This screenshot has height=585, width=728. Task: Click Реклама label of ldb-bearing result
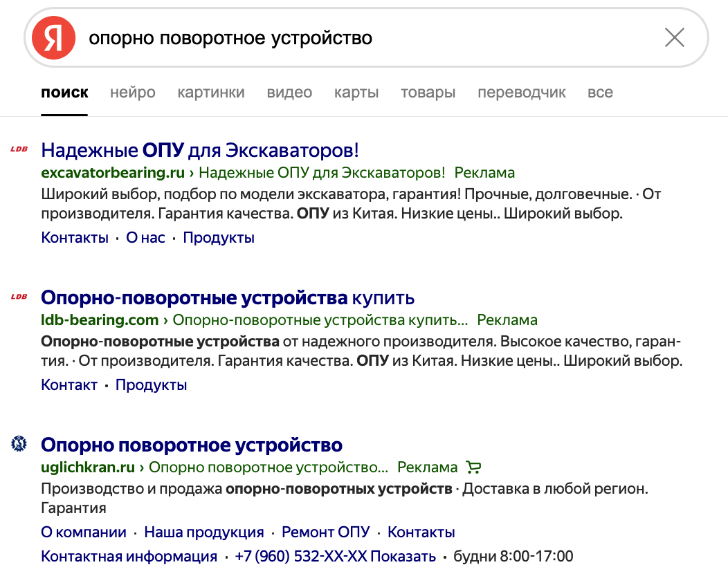pos(507,320)
